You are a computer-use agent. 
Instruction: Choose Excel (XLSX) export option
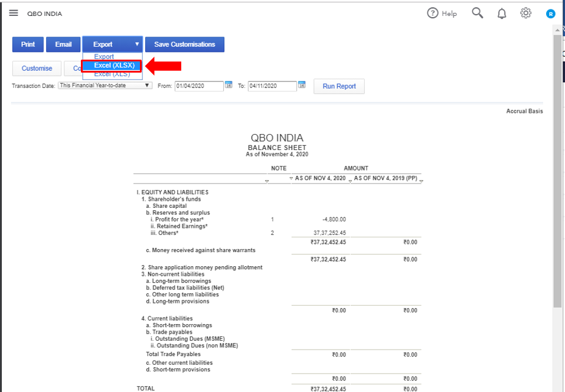pos(112,66)
